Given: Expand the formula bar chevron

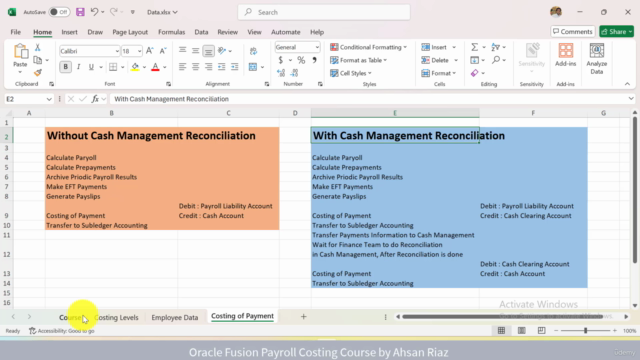Looking at the screenshot, I should point(631,99).
